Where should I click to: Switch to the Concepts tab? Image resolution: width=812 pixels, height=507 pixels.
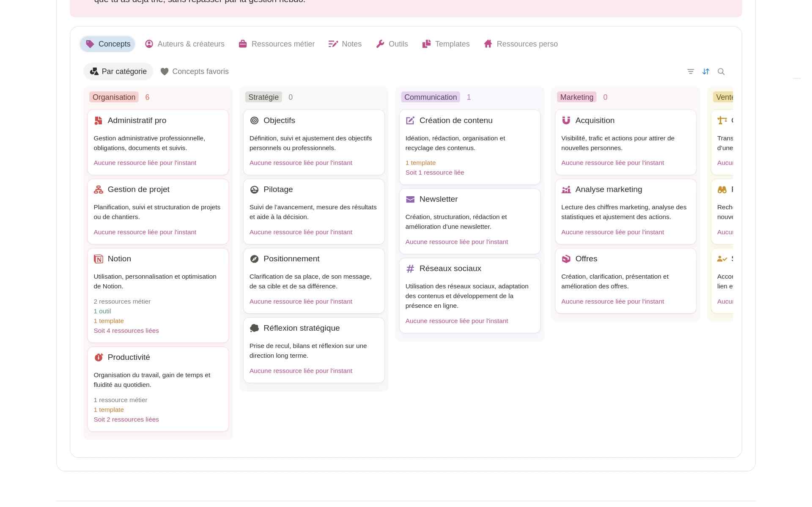click(107, 44)
